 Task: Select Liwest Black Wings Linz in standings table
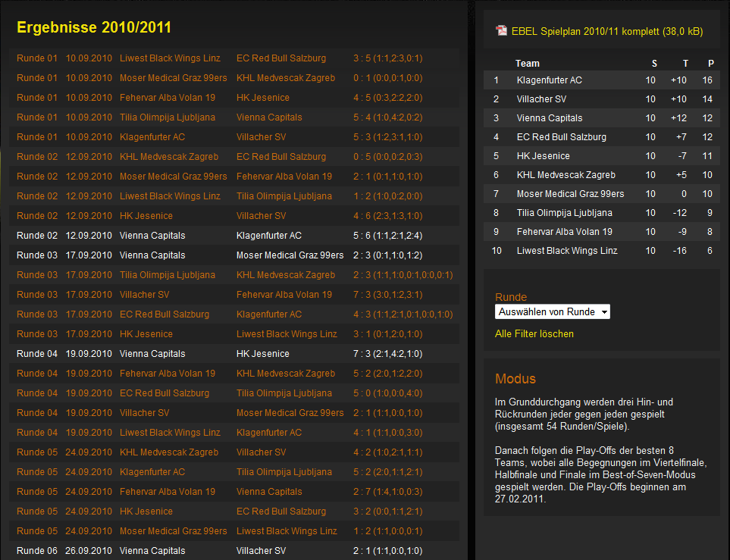pos(567,250)
